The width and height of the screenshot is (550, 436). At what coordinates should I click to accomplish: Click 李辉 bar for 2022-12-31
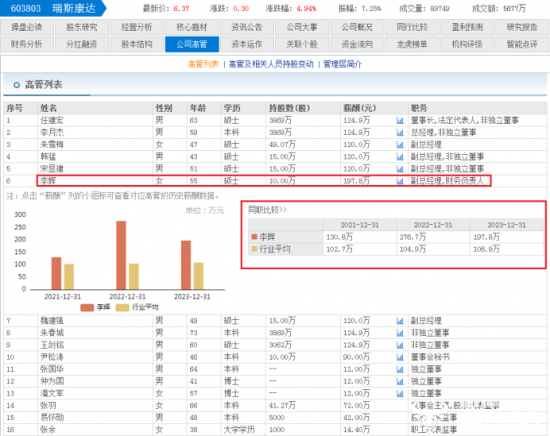pyautogui.click(x=121, y=255)
